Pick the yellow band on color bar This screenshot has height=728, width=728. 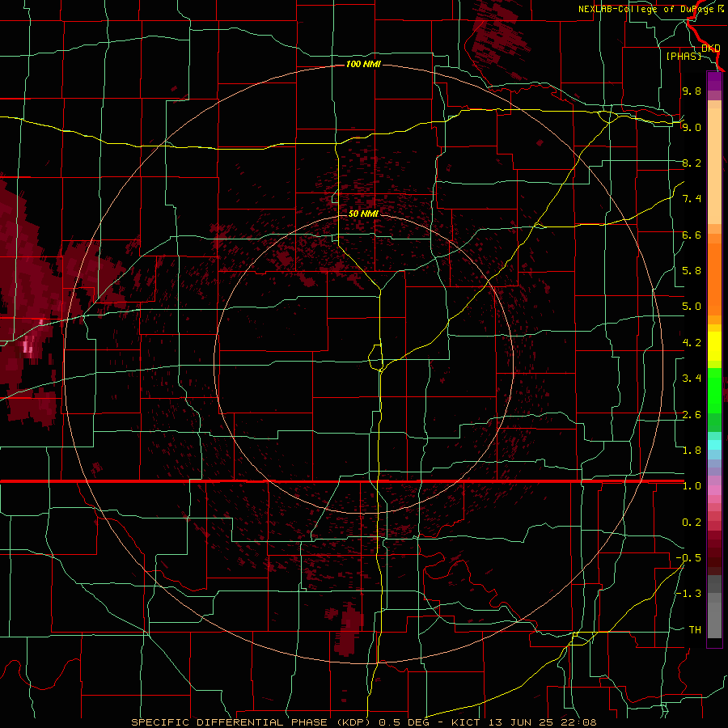[714, 346]
